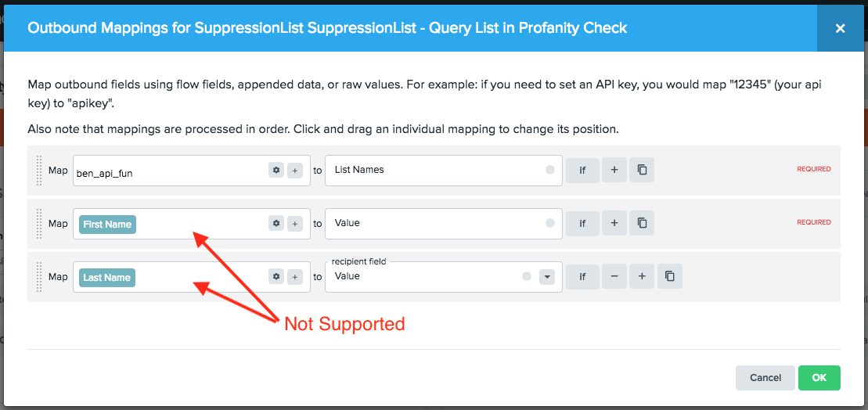Add a mapping after the List Names row
Viewport: 868px width, 410px height.
[614, 170]
